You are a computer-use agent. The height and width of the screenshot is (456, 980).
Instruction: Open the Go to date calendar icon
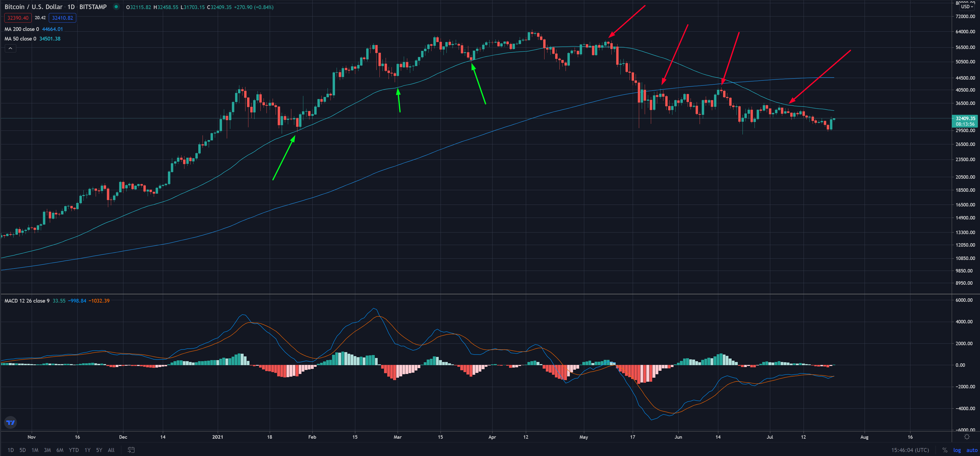tap(131, 450)
